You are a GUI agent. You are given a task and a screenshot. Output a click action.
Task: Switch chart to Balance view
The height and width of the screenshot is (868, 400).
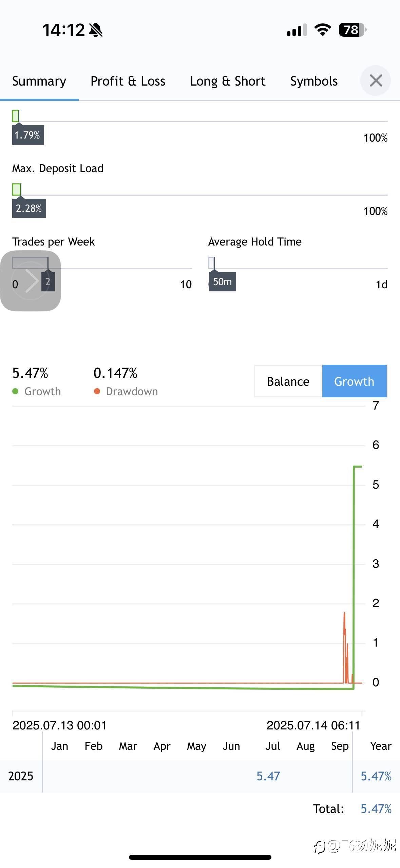pyautogui.click(x=288, y=381)
